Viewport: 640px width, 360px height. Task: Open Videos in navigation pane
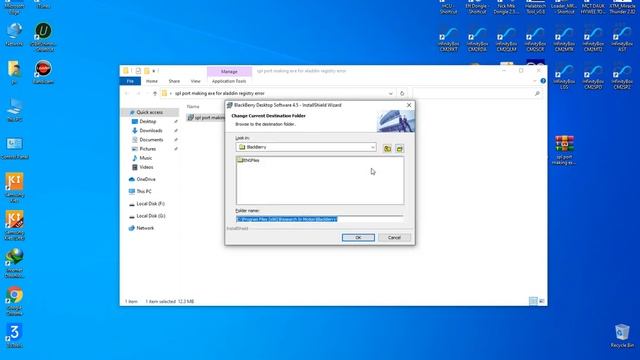coord(146,167)
